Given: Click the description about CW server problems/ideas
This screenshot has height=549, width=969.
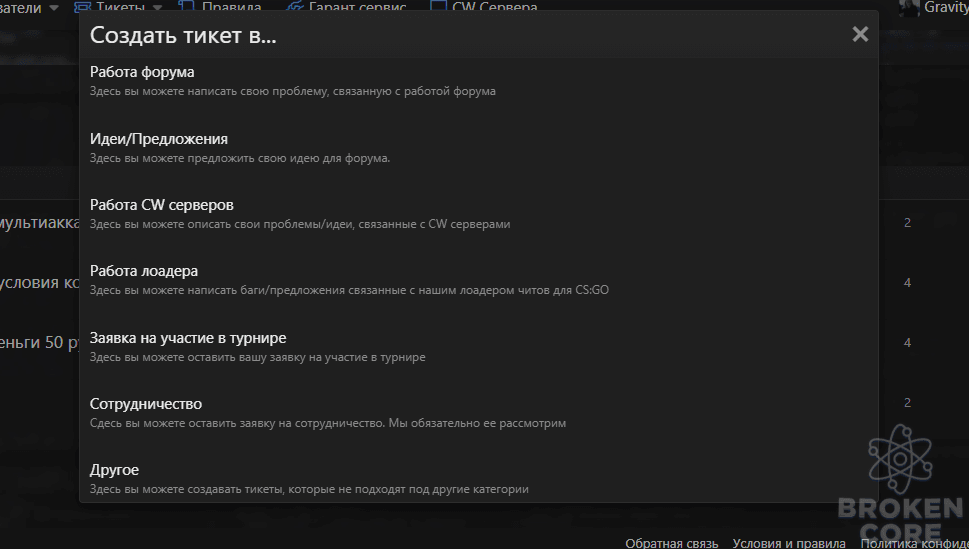Looking at the screenshot, I should [x=300, y=224].
